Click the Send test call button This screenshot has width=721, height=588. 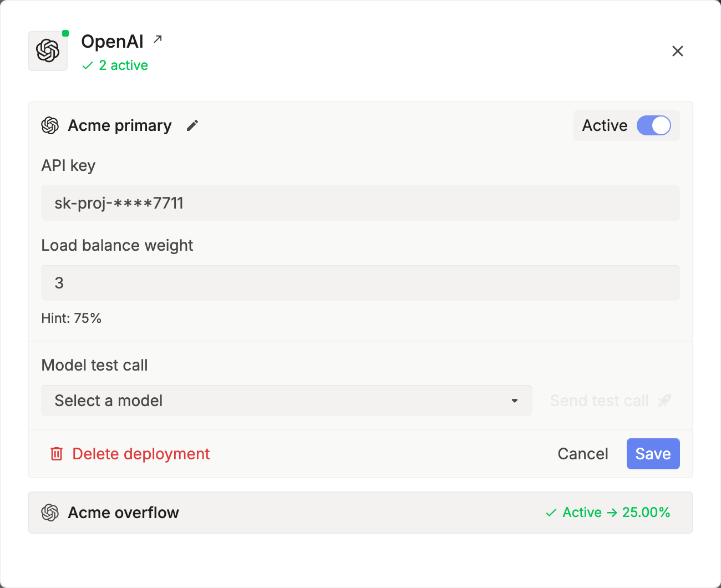click(x=611, y=401)
